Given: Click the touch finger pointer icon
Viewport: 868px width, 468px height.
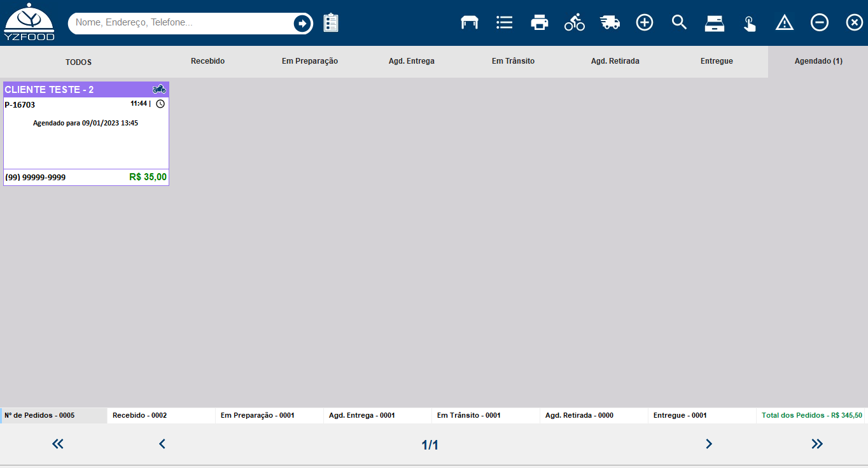Looking at the screenshot, I should click(x=750, y=24).
